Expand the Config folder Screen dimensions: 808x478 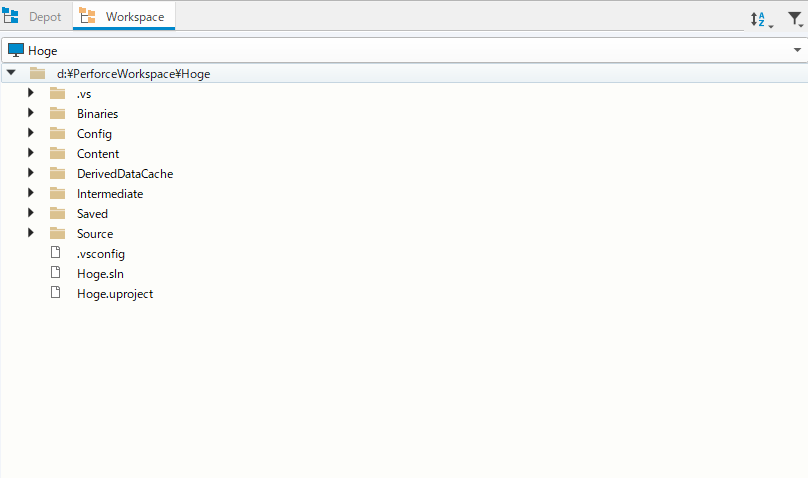[30, 133]
